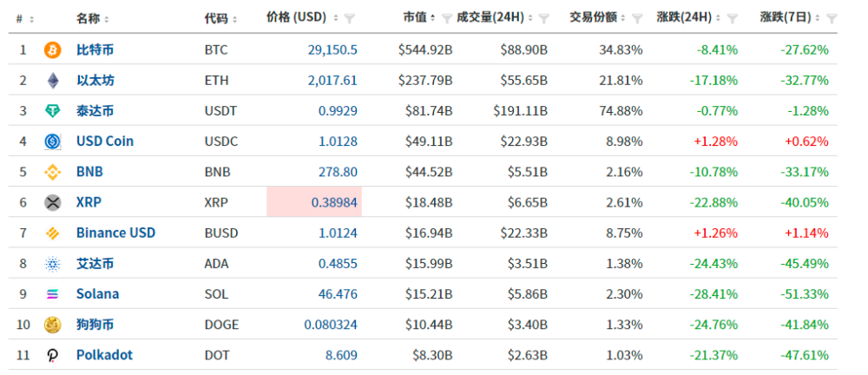The image size is (868, 375).
Task: Click the Solana logo icon
Action: (x=53, y=294)
